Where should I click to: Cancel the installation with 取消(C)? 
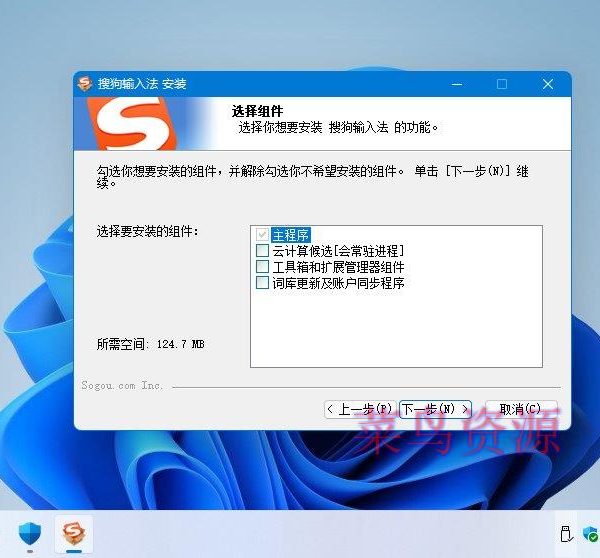click(x=521, y=409)
